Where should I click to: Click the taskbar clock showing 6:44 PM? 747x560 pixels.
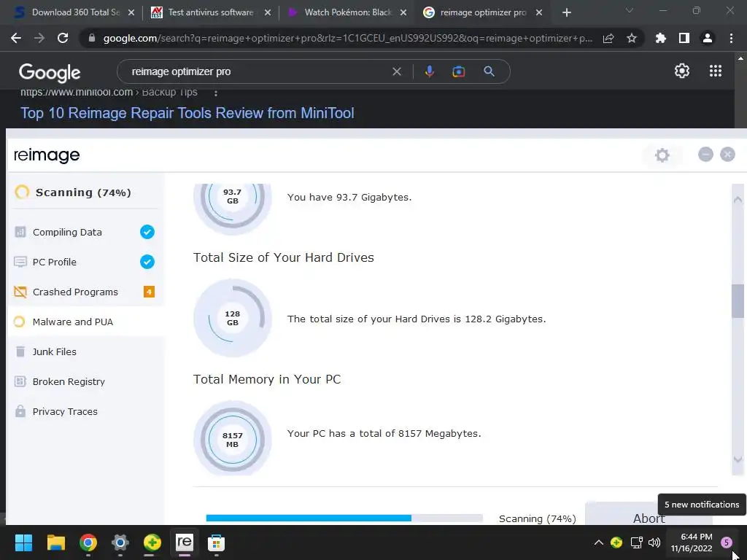pyautogui.click(x=692, y=542)
